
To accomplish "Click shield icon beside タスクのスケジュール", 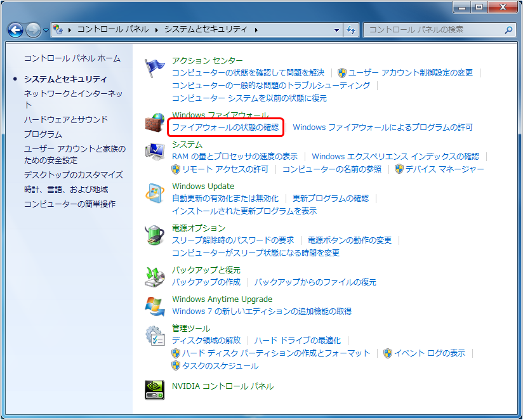I will pyautogui.click(x=176, y=366).
